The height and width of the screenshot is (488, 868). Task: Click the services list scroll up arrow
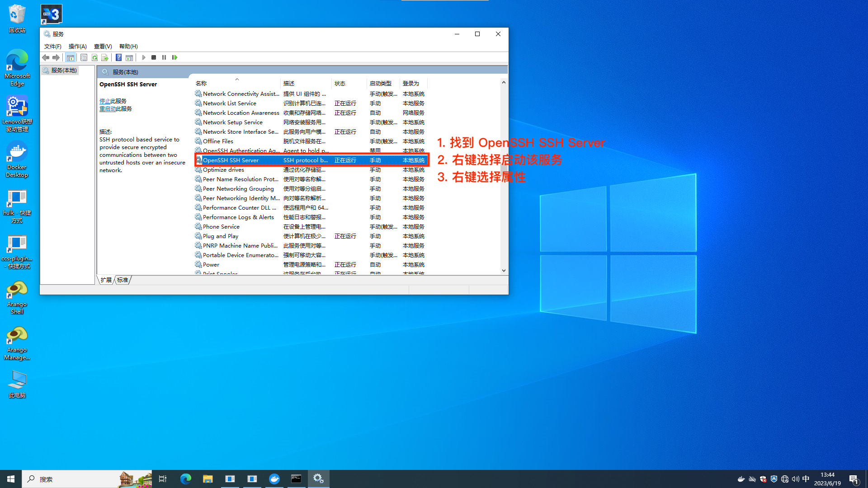504,82
